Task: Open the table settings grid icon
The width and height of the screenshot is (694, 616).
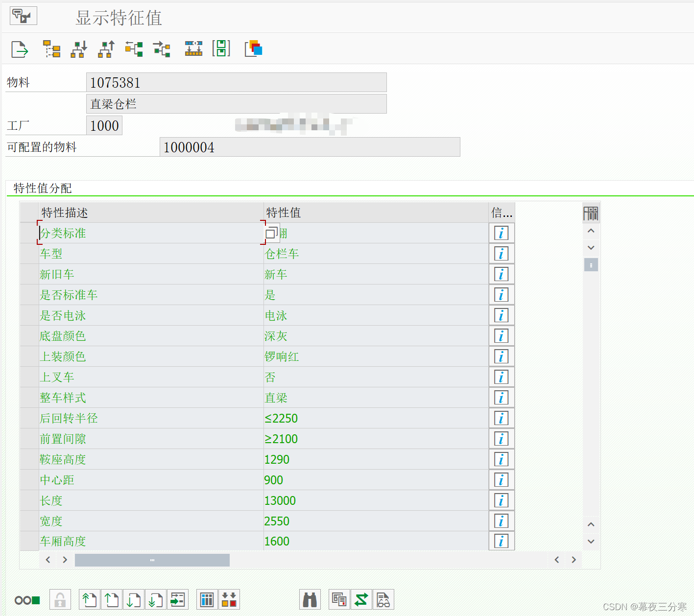Action: tap(591, 213)
